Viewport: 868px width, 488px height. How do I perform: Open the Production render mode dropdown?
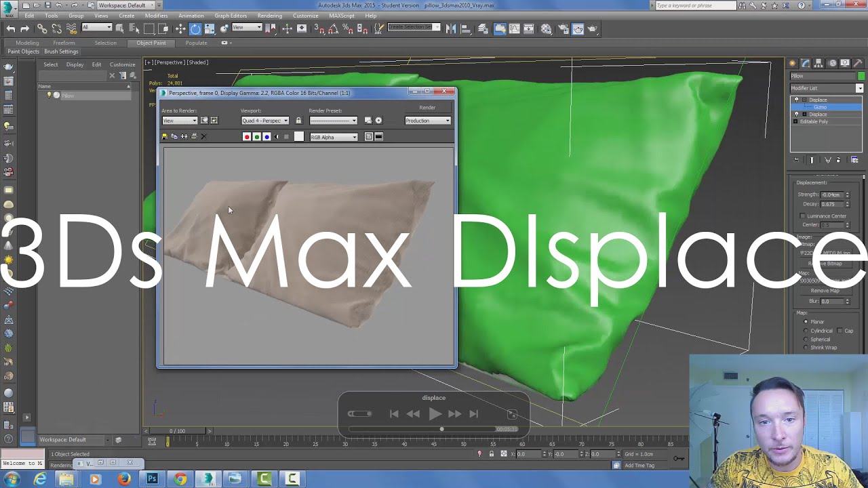428,121
